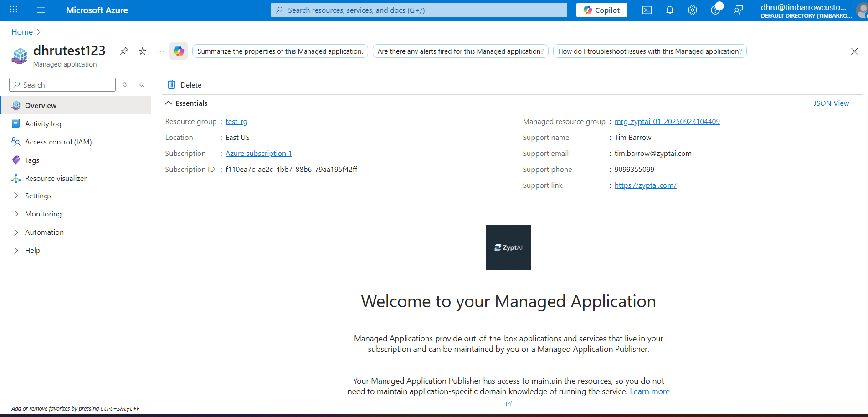Viewport: 868px width, 417px height.
Task: Open the Support and help icon
Action: coord(715,10)
